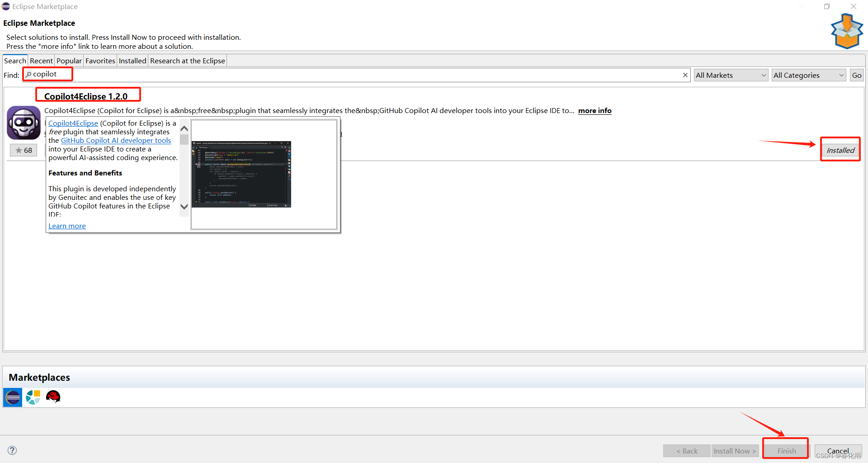This screenshot has width=868, height=463.
Task: Click the Cancel button
Action: tap(838, 451)
